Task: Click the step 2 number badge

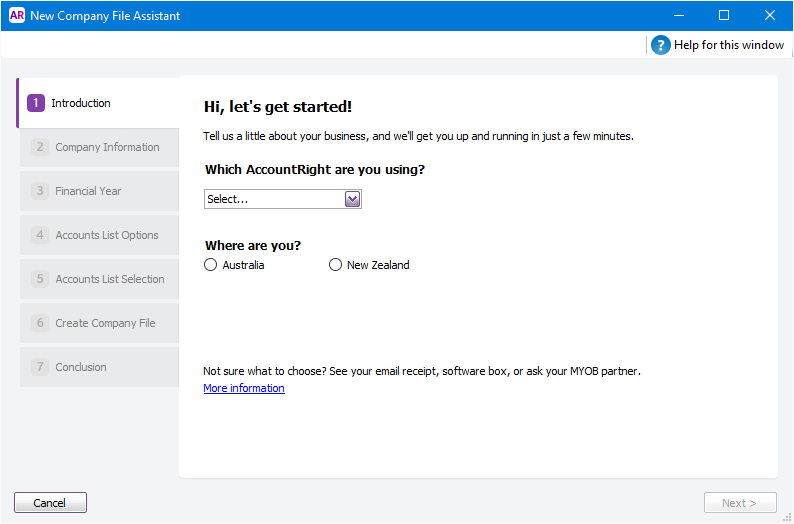Action: 40,147
